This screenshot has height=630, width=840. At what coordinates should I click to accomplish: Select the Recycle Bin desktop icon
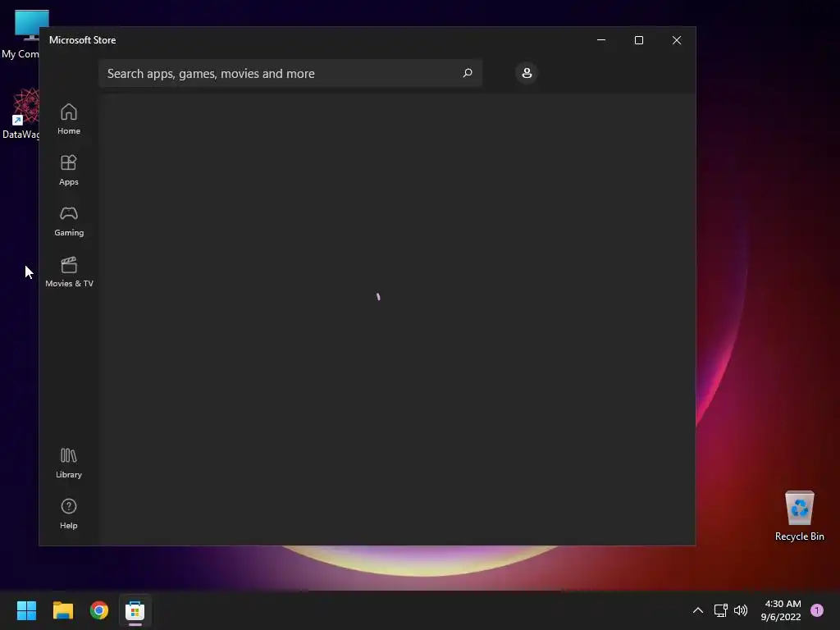tap(799, 515)
